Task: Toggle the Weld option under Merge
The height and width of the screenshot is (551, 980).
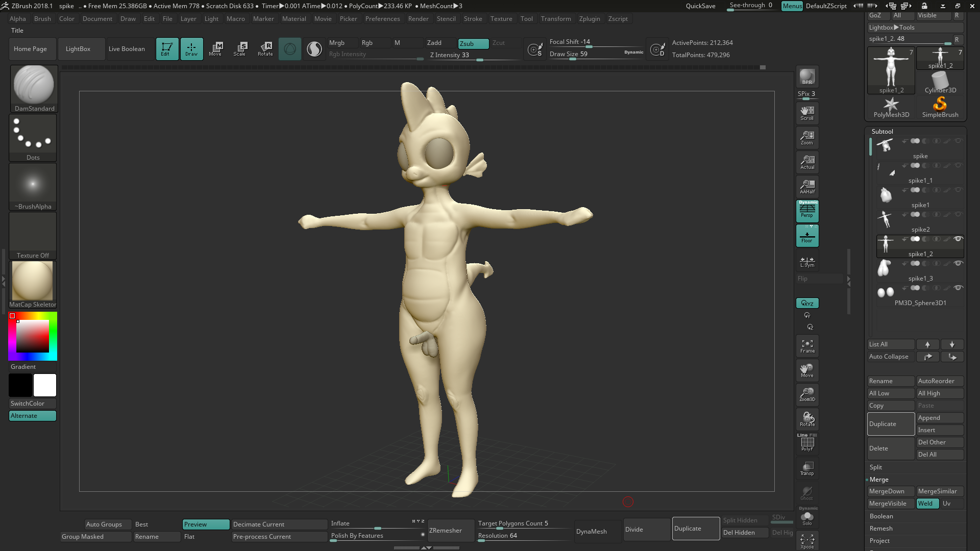Action: click(927, 504)
